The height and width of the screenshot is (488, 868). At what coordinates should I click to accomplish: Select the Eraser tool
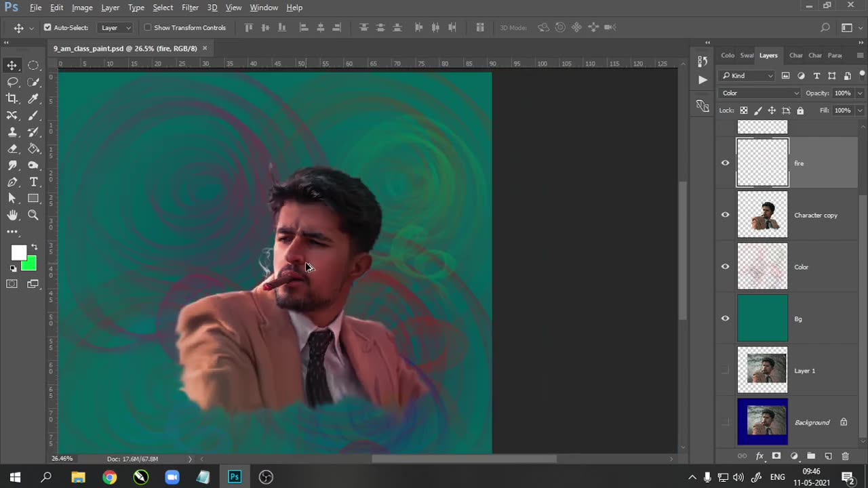(12, 148)
